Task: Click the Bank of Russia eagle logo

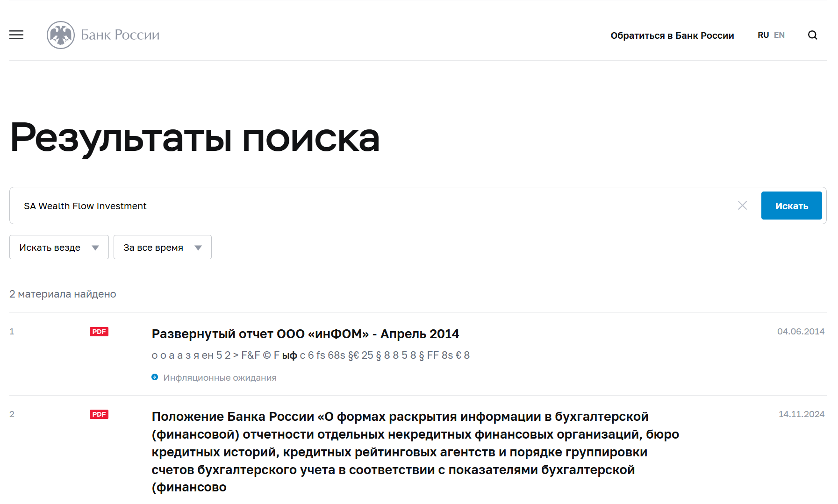Action: 61,35
